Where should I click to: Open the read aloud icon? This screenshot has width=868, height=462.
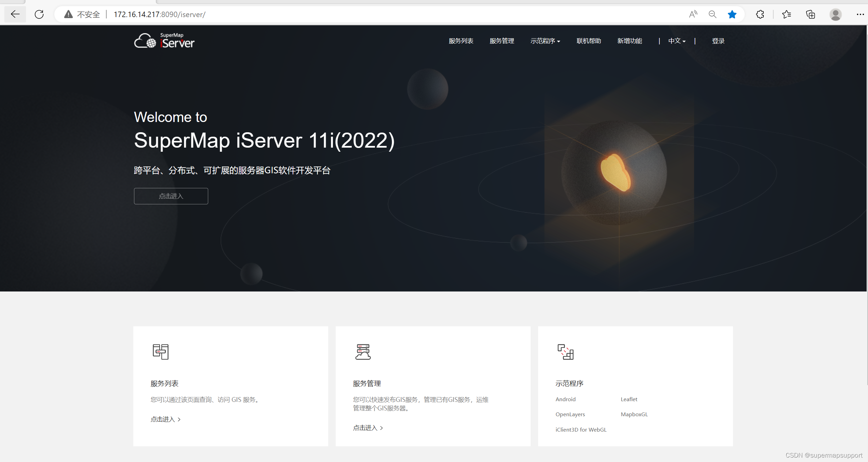pyautogui.click(x=693, y=14)
